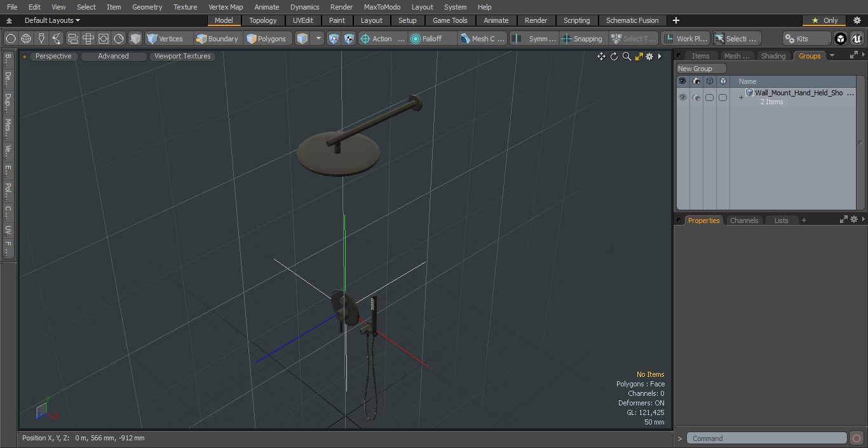868x448 pixels.
Task: Select Polygons selection mode
Action: point(268,39)
